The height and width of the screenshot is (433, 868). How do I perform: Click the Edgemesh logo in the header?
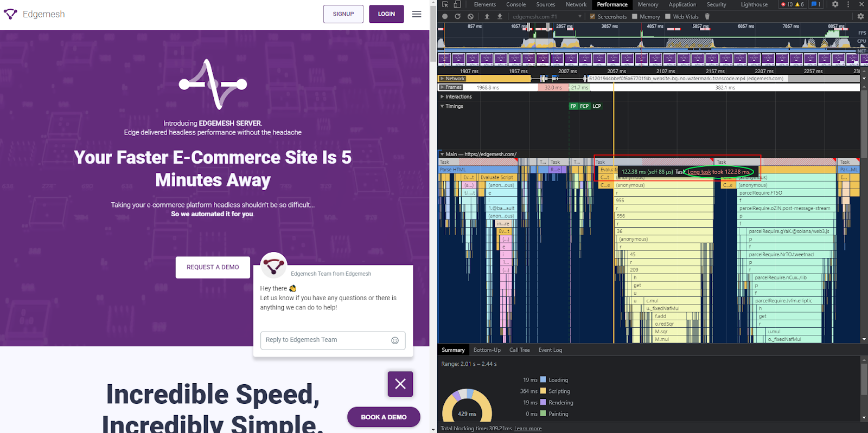tap(34, 14)
